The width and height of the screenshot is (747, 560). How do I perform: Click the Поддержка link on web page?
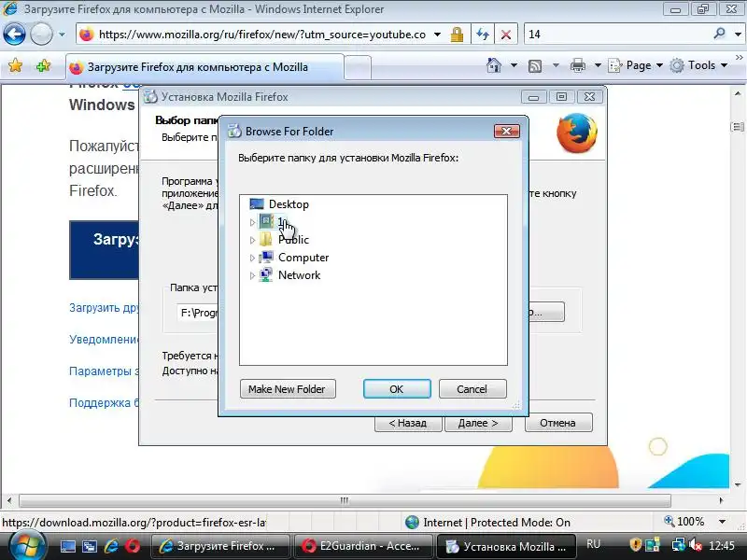pyautogui.click(x=104, y=403)
